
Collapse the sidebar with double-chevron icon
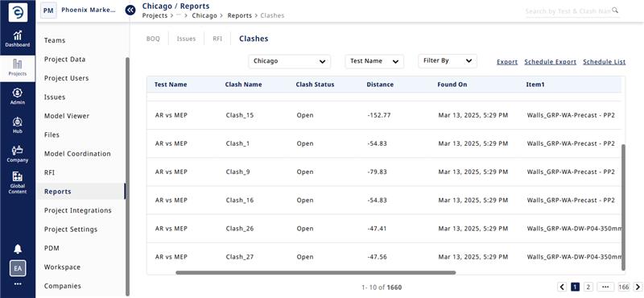(x=130, y=10)
